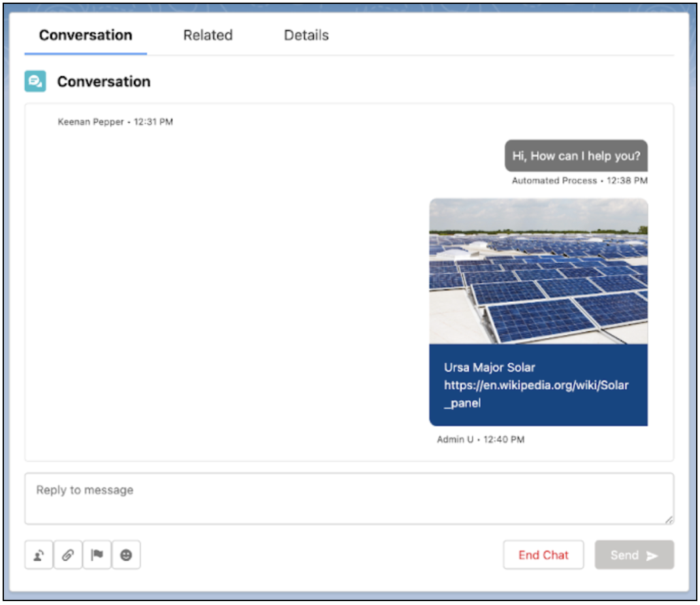Viewport: 700px width, 605px height.
Task: Select the Conversation tab
Action: [x=85, y=35]
